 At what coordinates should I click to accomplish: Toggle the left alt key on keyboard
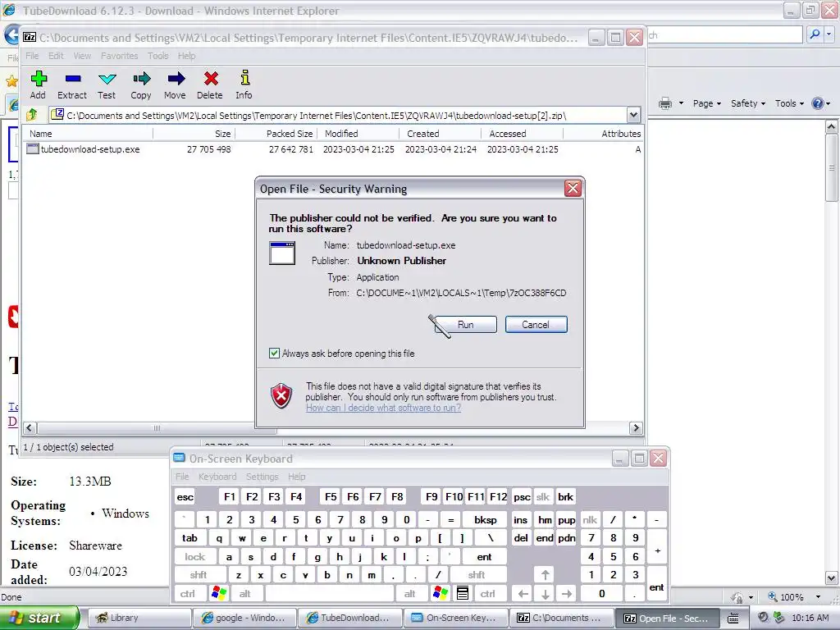244,593
